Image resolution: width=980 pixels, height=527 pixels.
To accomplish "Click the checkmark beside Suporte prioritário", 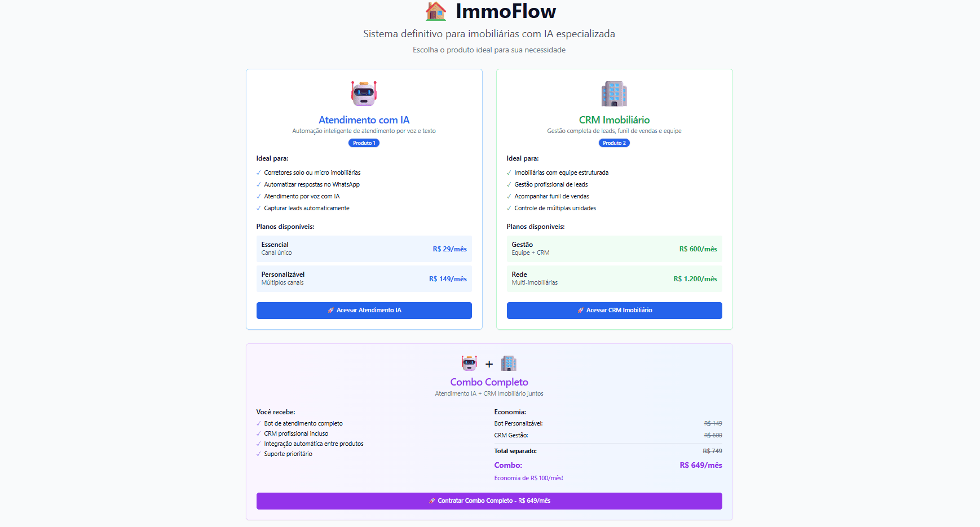I will (258, 454).
